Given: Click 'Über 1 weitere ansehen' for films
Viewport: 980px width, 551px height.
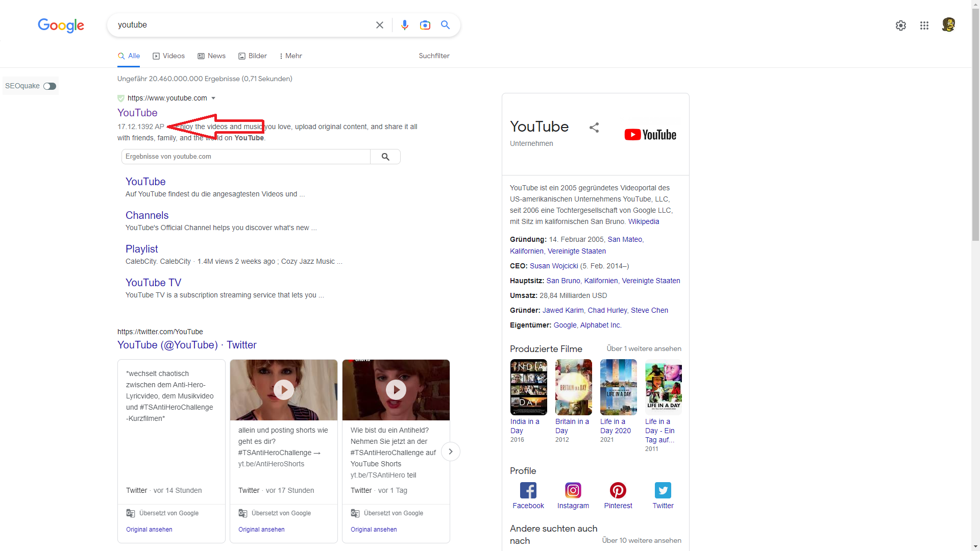Looking at the screenshot, I should tap(644, 349).
